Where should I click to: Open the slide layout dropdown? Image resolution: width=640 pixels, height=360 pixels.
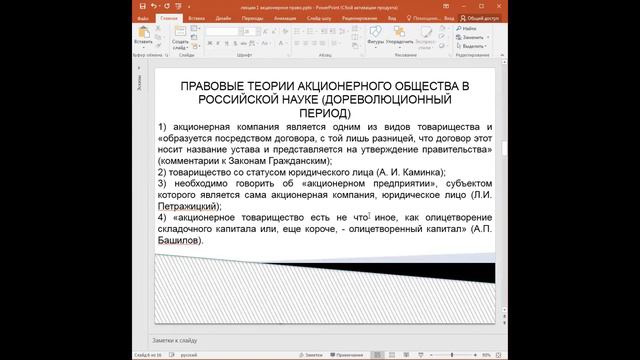[195, 29]
